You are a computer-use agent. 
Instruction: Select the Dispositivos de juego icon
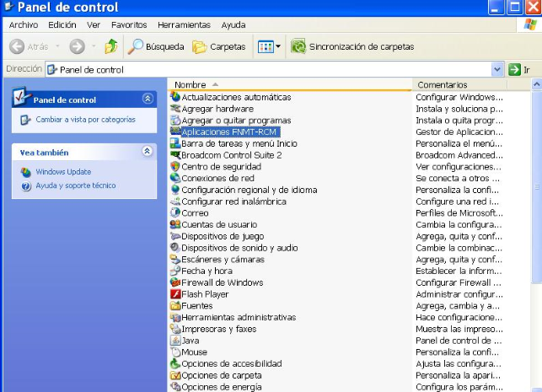coord(175,236)
